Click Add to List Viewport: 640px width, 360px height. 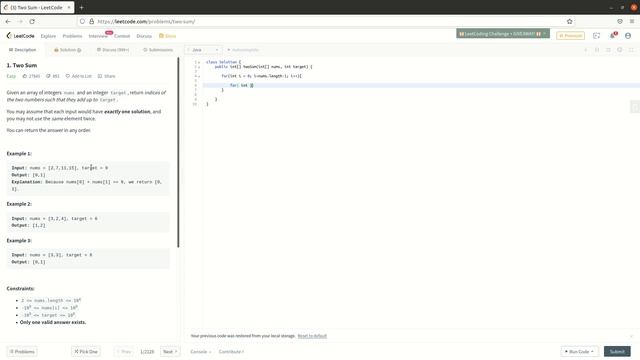79,76
